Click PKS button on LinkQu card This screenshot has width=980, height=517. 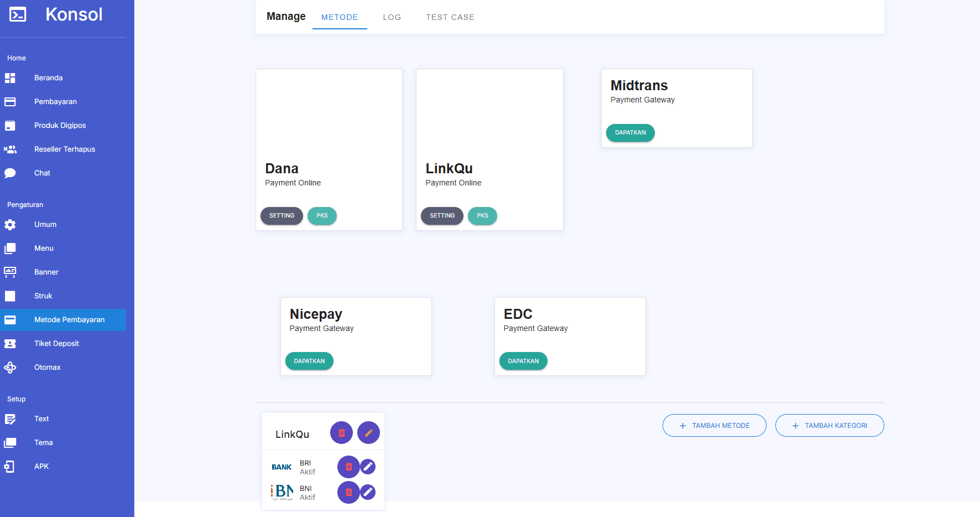point(482,216)
